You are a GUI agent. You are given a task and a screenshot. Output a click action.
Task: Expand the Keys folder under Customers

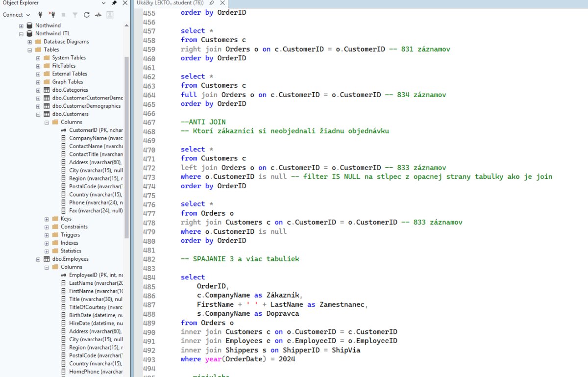(47, 219)
